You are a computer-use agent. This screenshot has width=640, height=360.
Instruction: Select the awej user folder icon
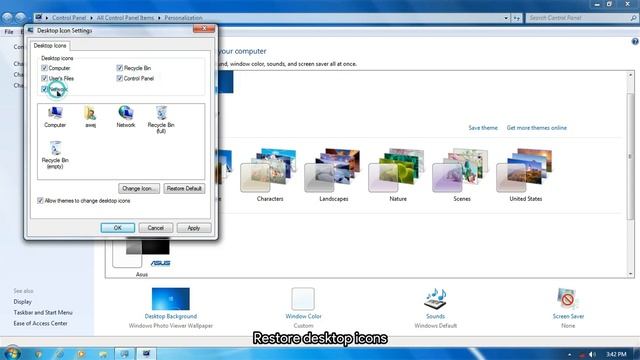coord(90,117)
